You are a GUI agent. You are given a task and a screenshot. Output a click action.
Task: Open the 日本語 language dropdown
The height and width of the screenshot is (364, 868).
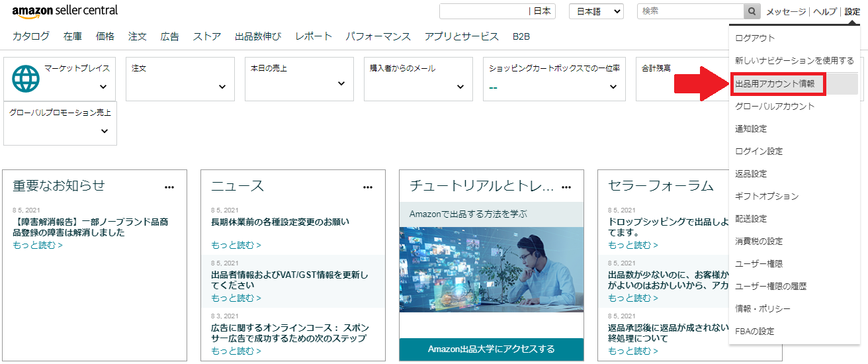pos(596,11)
